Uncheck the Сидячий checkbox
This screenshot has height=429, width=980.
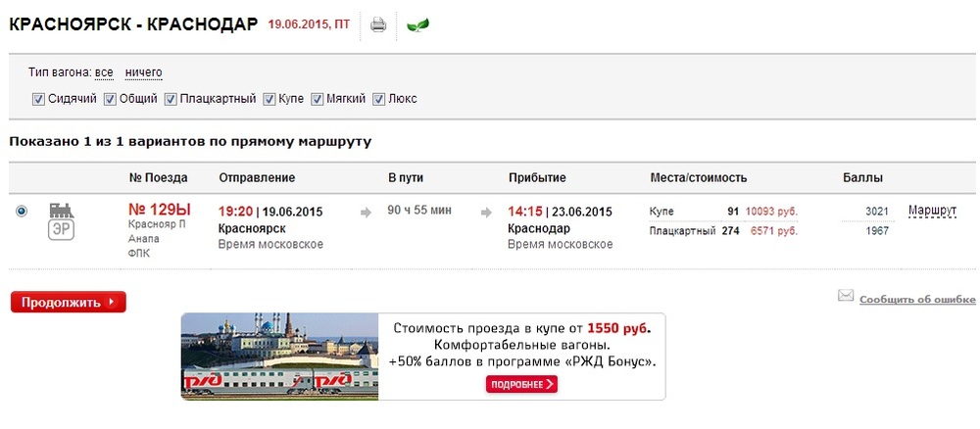pyautogui.click(x=38, y=99)
